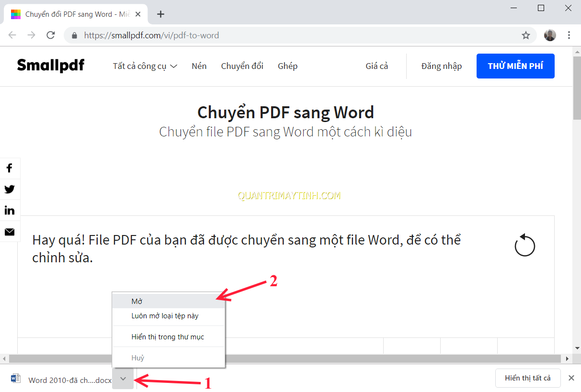Click the Smallpdf logo
This screenshot has height=392, width=581.
pyautogui.click(x=51, y=66)
